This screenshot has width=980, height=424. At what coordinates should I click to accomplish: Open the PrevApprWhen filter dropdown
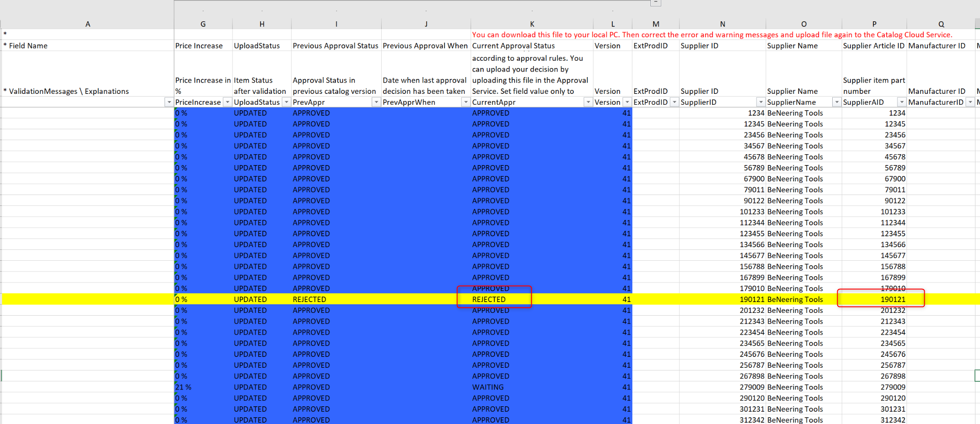coord(465,102)
